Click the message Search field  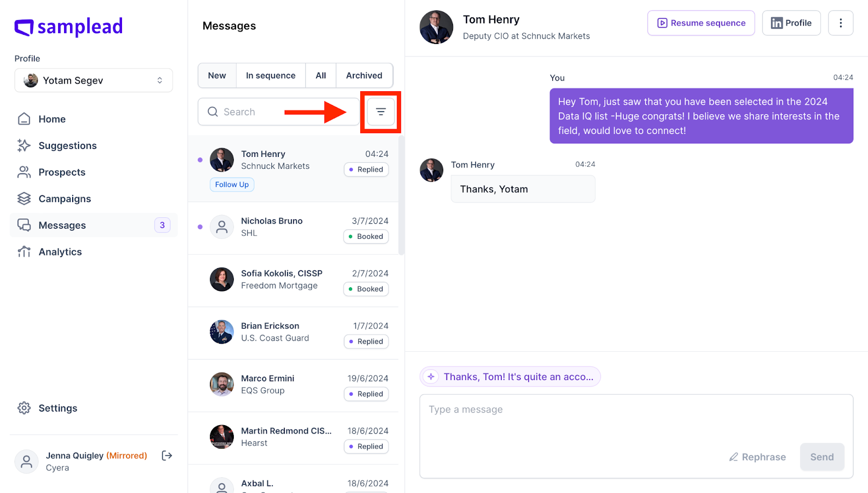pos(278,112)
